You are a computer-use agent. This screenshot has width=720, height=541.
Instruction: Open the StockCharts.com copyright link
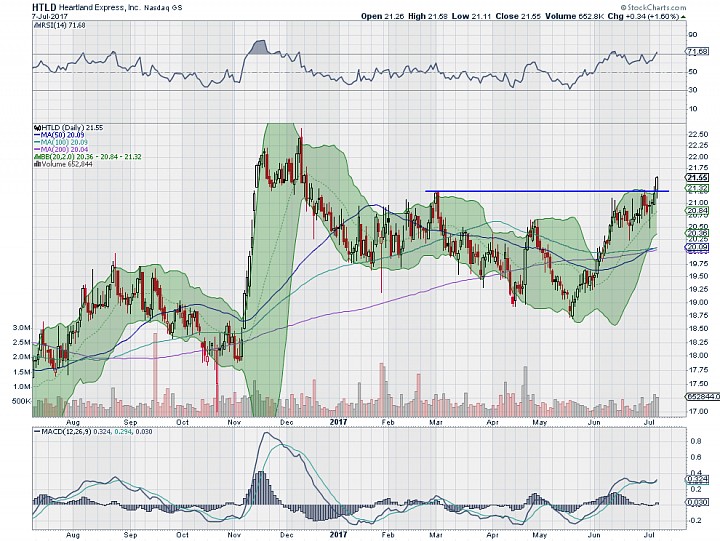(x=653, y=7)
